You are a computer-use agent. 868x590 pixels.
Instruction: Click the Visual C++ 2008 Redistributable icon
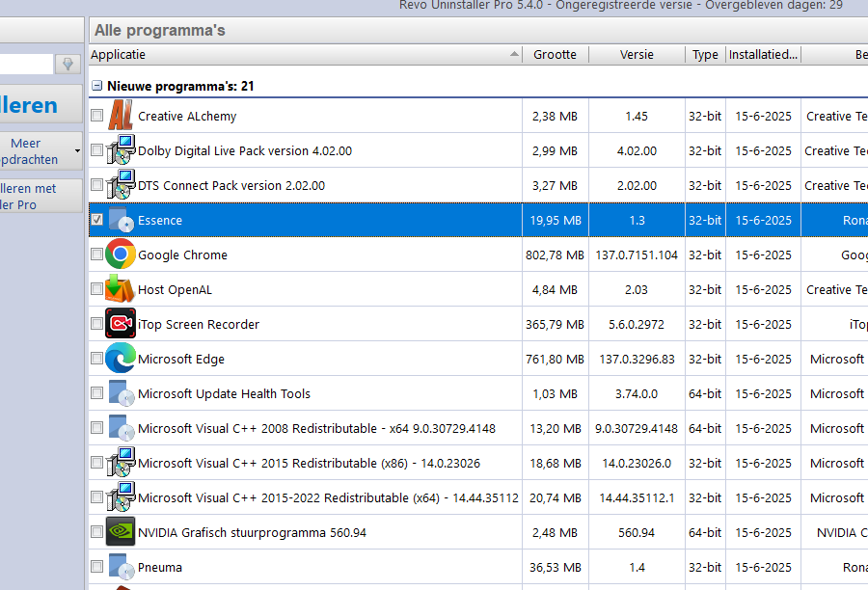tap(121, 428)
